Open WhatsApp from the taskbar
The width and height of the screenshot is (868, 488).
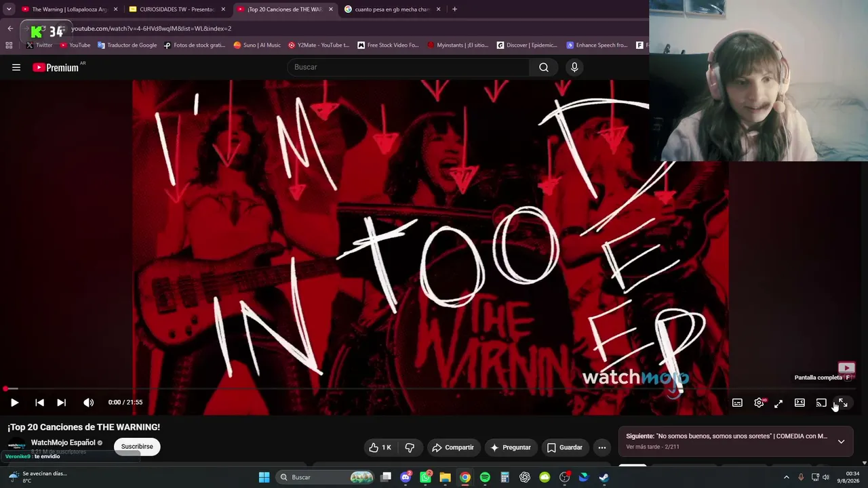coord(425,477)
